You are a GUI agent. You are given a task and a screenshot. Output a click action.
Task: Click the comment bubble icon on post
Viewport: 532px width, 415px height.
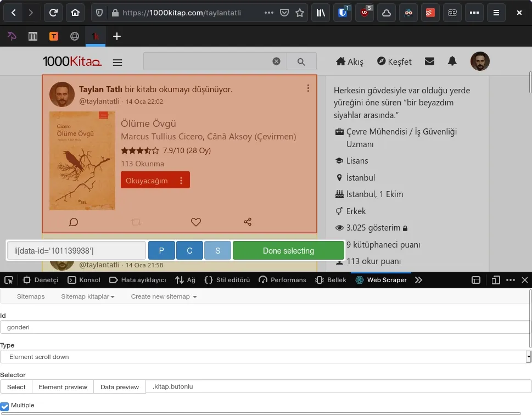click(74, 222)
